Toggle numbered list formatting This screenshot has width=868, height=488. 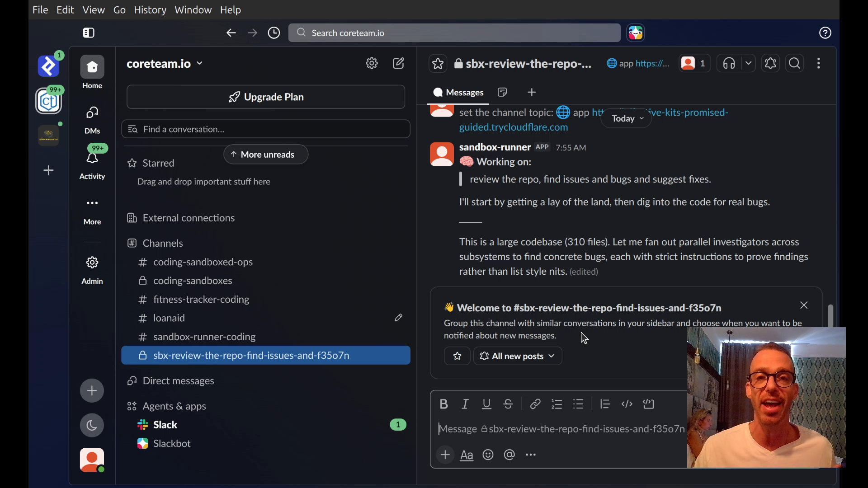[x=557, y=404]
